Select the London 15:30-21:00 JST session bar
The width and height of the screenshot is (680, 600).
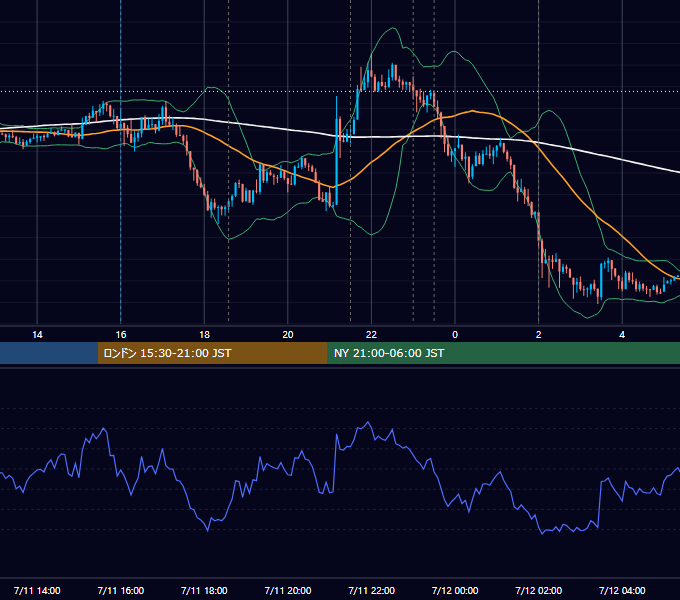tap(212, 353)
